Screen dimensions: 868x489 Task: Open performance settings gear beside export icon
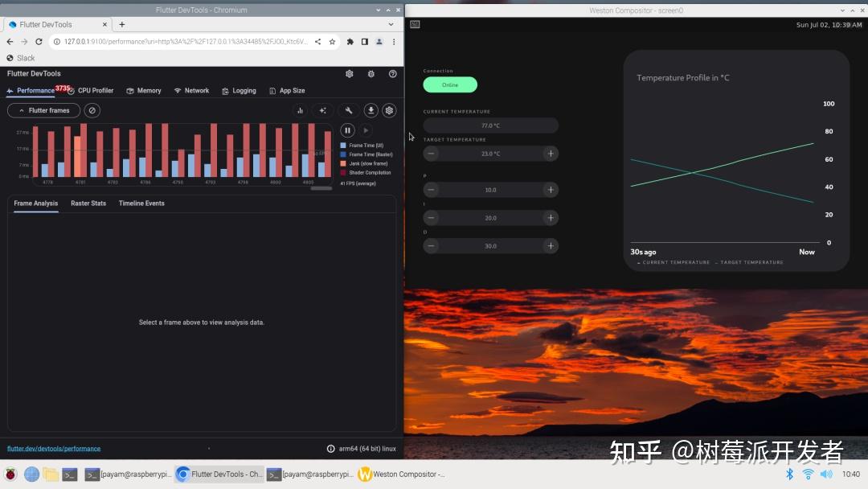click(x=390, y=110)
